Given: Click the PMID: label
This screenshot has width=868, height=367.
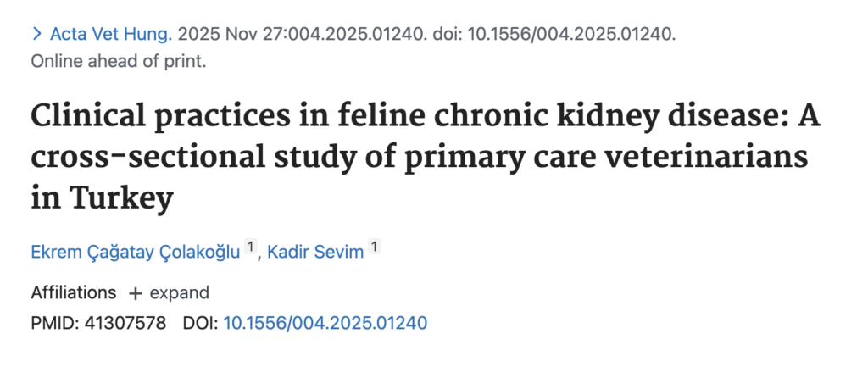Looking at the screenshot, I should click(x=54, y=323).
